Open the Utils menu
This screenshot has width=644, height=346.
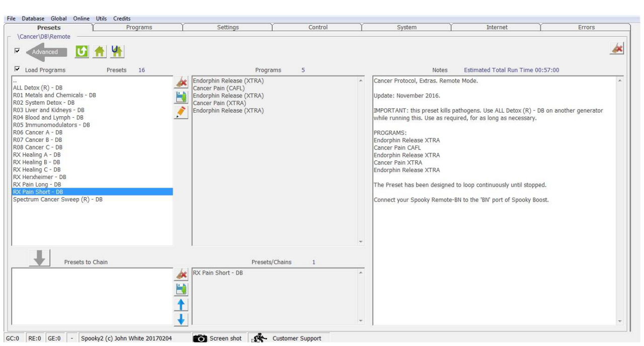(102, 19)
